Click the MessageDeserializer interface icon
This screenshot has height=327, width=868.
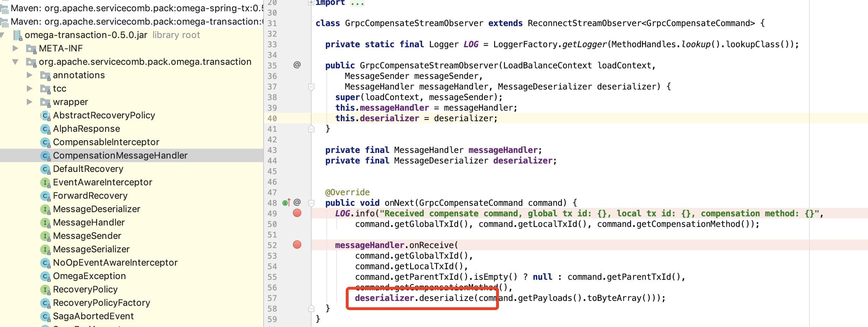[46, 209]
